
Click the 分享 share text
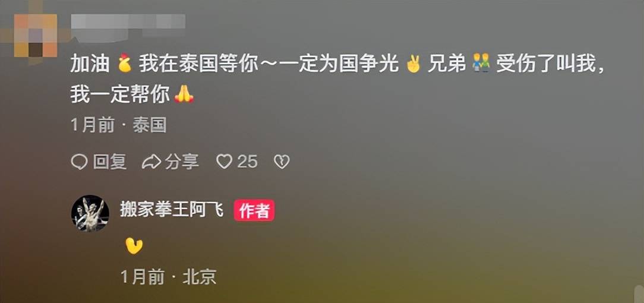pyautogui.click(x=182, y=162)
